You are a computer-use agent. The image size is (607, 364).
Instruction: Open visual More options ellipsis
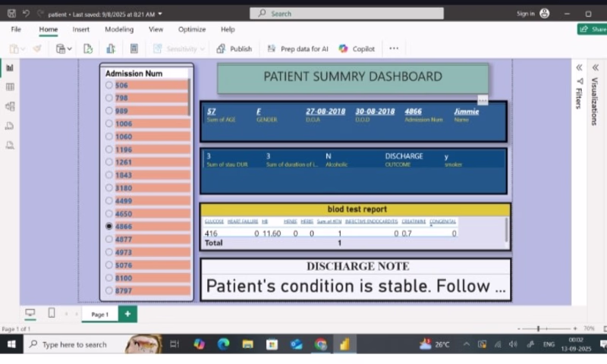click(x=483, y=101)
